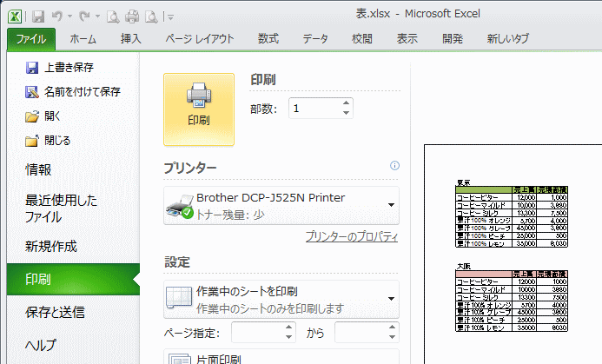Select 新規作成 in the sidebar
The image size is (602, 364).
51,247
